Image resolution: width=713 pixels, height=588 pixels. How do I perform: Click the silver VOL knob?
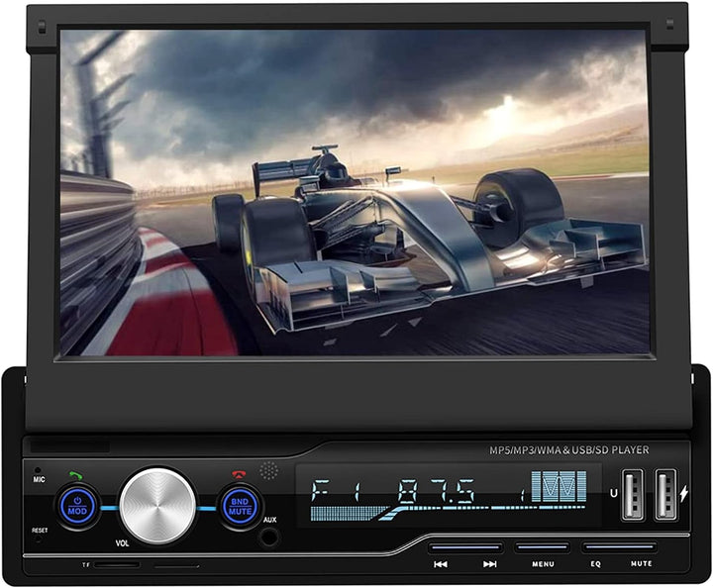point(158,505)
